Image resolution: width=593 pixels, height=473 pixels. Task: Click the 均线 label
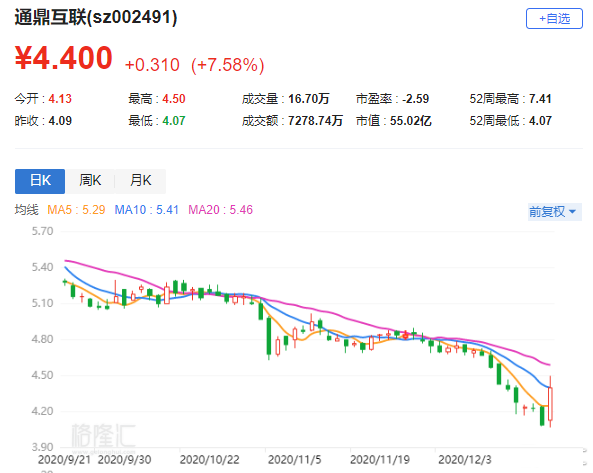point(26,209)
